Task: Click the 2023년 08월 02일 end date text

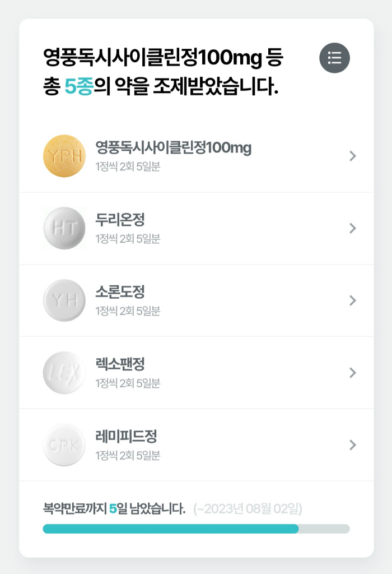Action: coord(248,509)
